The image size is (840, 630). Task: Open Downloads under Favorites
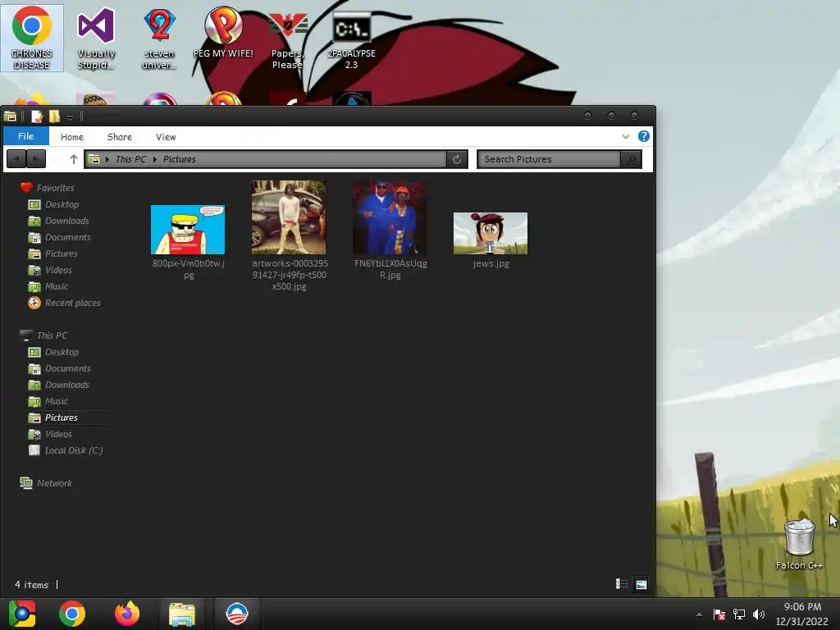coord(67,221)
